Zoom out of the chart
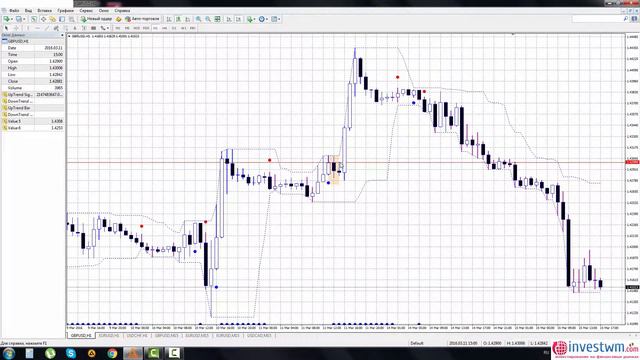Viewport: 640px width, 360px height. pyautogui.click(x=208, y=19)
